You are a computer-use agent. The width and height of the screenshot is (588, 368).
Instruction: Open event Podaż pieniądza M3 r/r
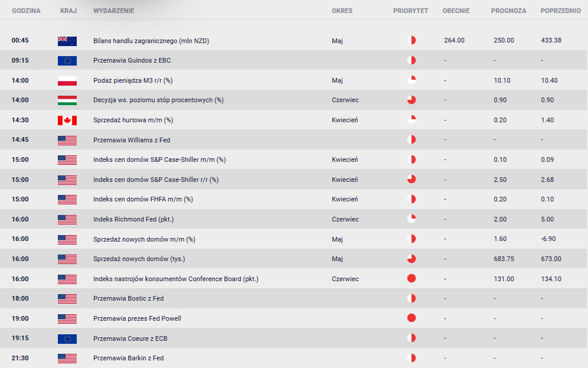(x=133, y=81)
